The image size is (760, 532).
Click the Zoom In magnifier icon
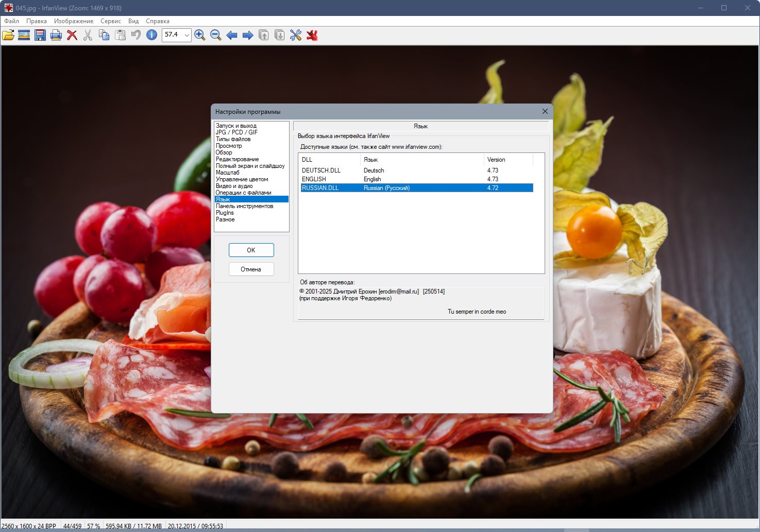pyautogui.click(x=200, y=35)
